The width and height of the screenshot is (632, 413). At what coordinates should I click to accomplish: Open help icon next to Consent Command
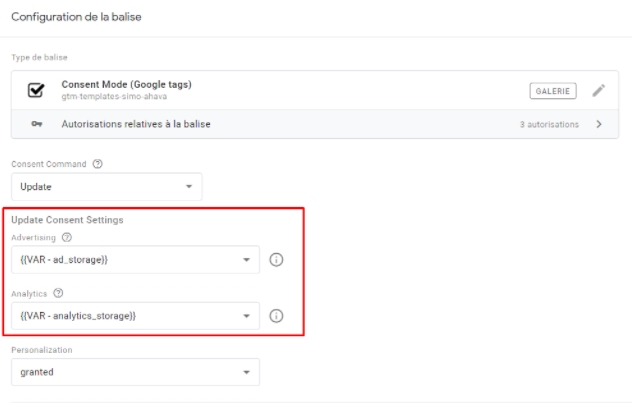point(98,164)
